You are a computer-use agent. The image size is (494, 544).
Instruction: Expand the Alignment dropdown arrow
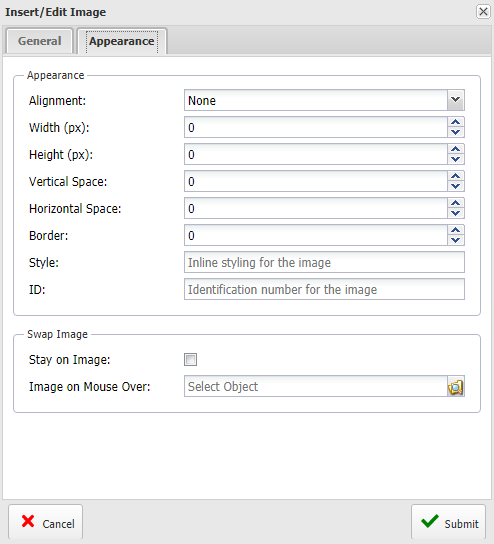(455, 100)
